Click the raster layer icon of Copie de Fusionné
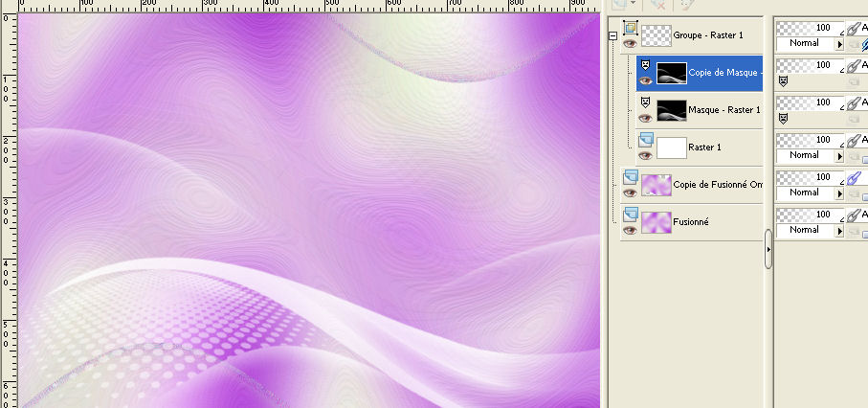The height and width of the screenshot is (408, 868). click(x=631, y=177)
